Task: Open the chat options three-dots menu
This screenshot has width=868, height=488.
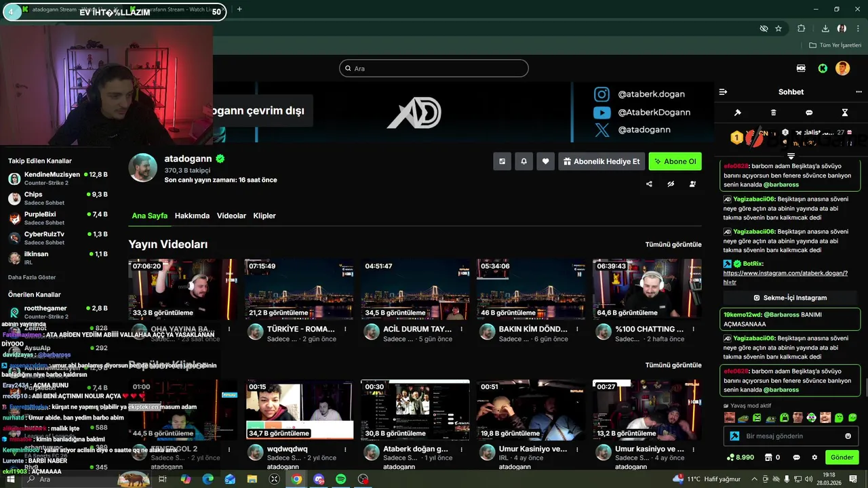Action: [x=859, y=91]
